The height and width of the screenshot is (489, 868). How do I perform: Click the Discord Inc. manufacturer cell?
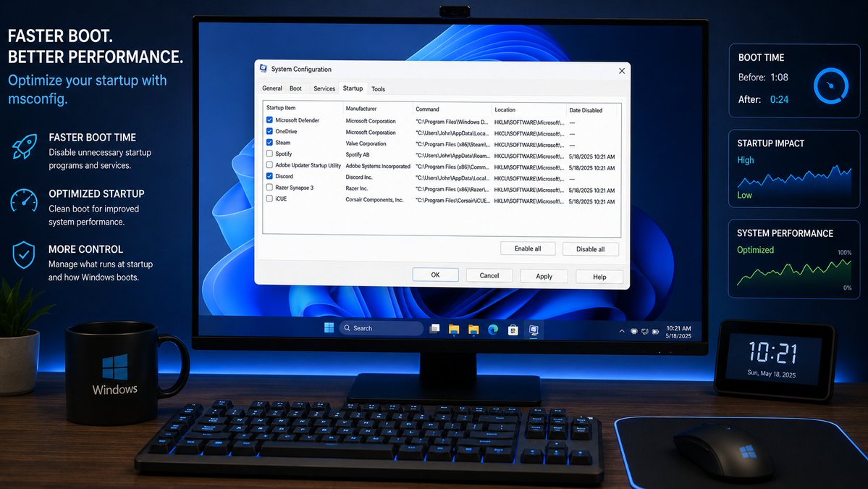point(359,177)
